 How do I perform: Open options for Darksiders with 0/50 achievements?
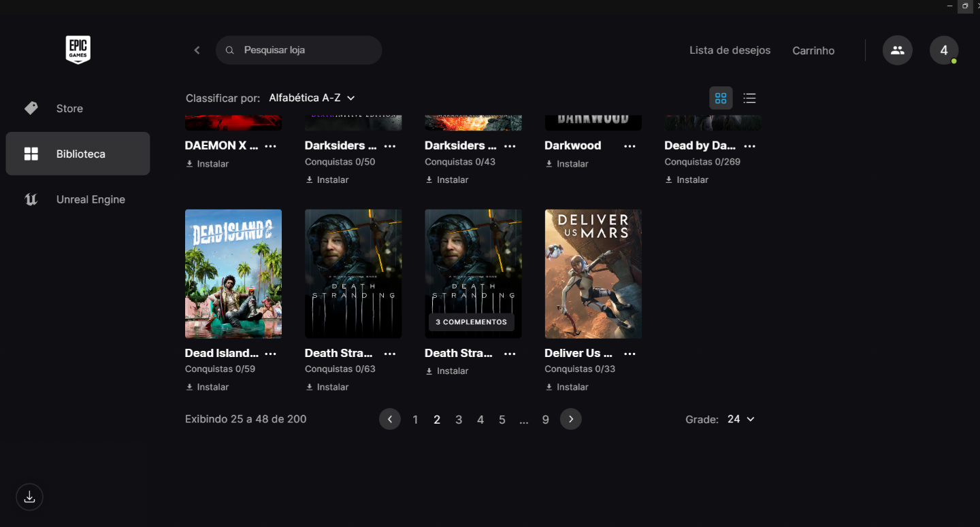point(390,146)
